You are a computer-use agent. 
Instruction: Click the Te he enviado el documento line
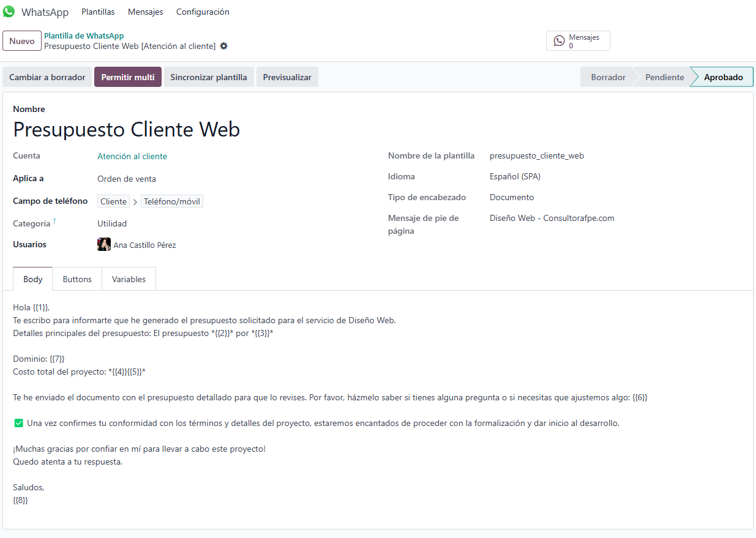pyautogui.click(x=330, y=397)
